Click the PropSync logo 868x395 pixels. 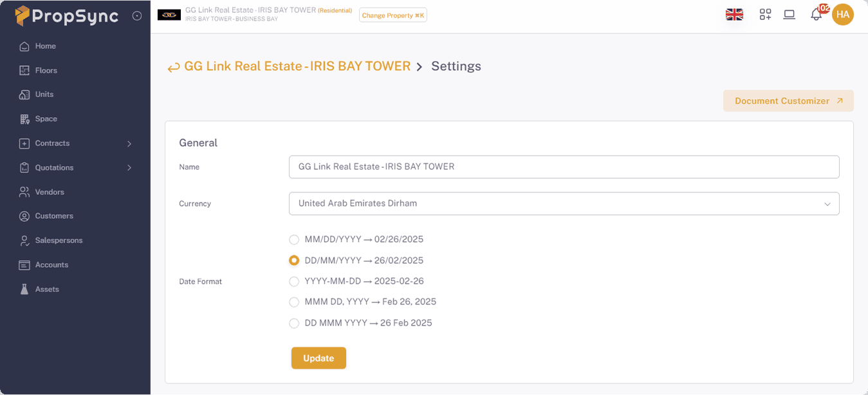coord(67,15)
